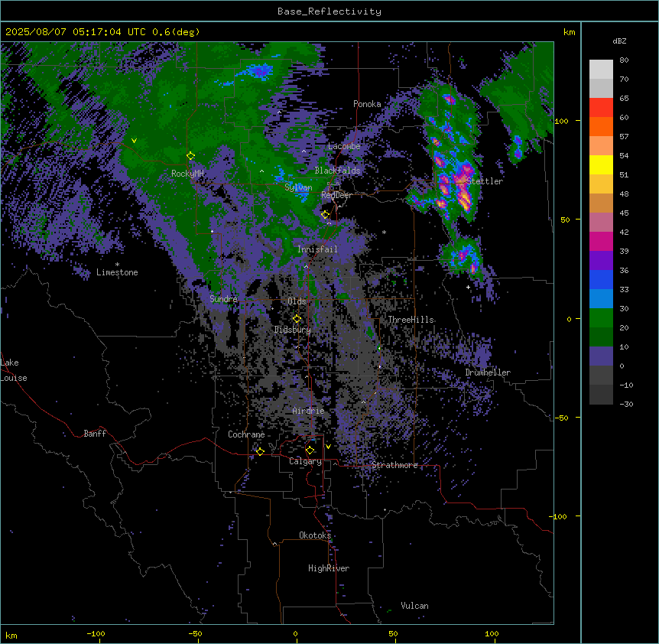Select the blue 33-36 dBZ legend swatch
The height and width of the screenshot is (644, 659).
point(601,279)
